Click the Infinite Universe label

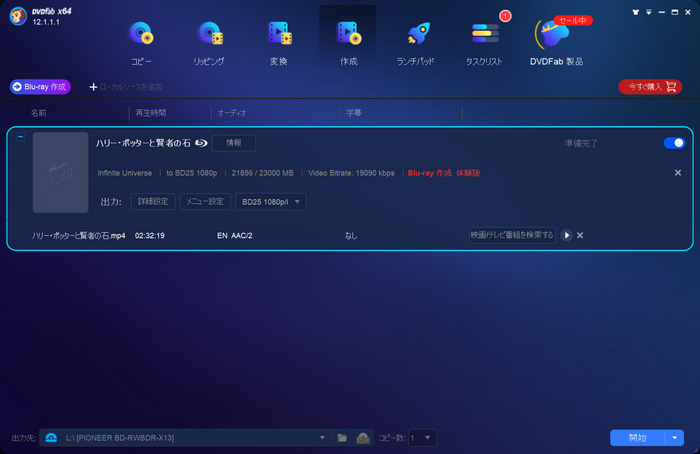click(125, 173)
